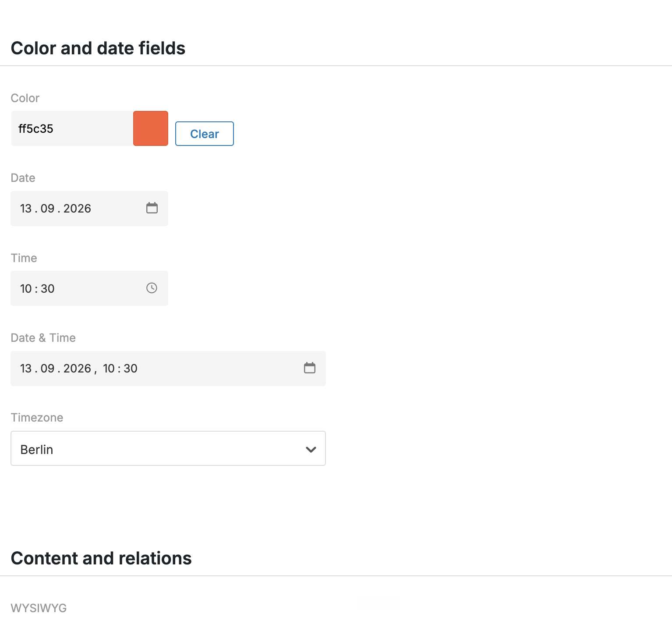
Task: Select the hour 10 in Time field
Action: point(26,289)
